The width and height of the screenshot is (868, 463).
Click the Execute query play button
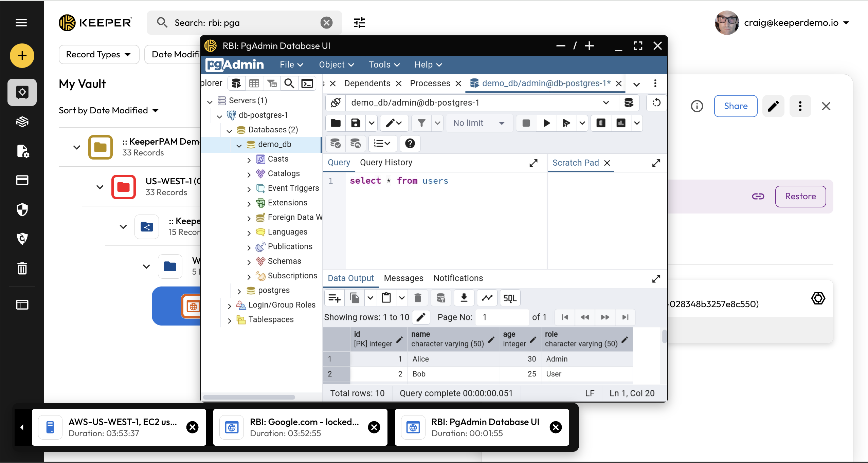(x=546, y=123)
